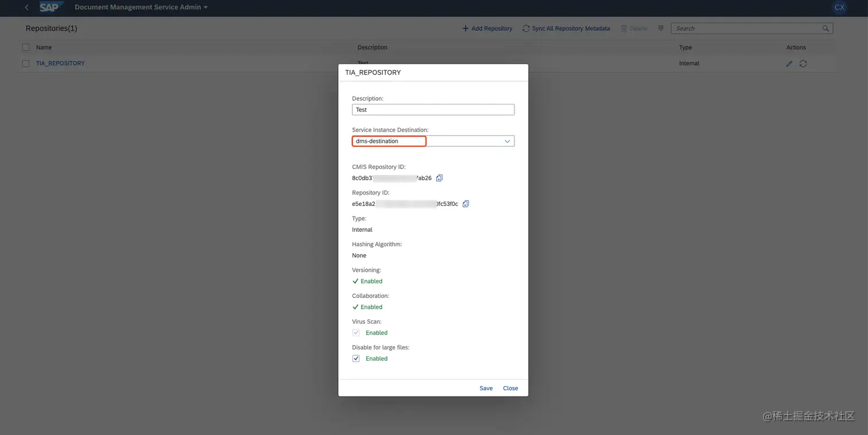Copy the CMIS Repository ID
Screen dimensions: 868x435
click(x=439, y=178)
